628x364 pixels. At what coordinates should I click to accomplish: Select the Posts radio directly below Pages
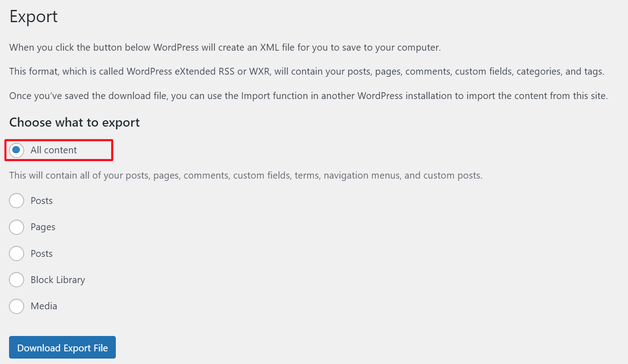pos(17,254)
